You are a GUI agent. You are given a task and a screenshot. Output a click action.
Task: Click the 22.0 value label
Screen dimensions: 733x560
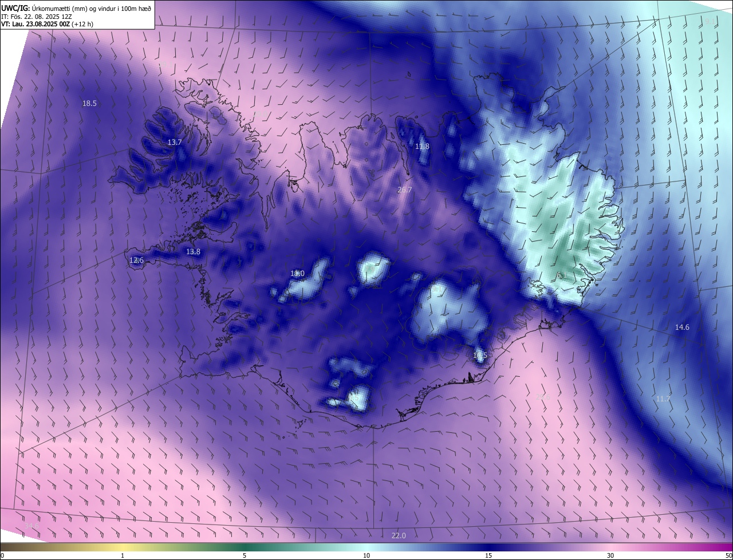pyautogui.click(x=399, y=536)
